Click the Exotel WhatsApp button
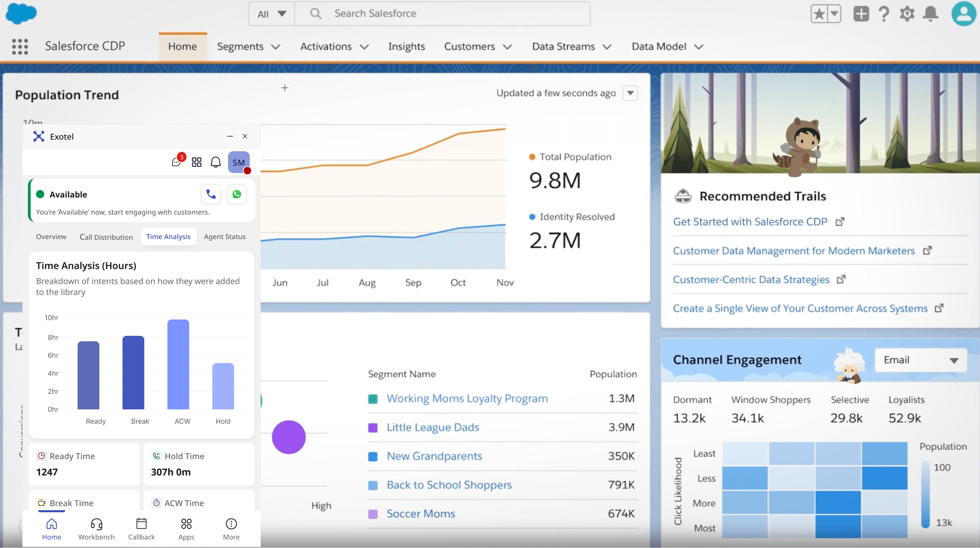This screenshot has height=548, width=980. (x=236, y=194)
